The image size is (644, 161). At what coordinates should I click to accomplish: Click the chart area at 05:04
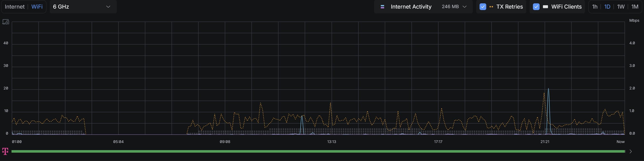(118, 78)
